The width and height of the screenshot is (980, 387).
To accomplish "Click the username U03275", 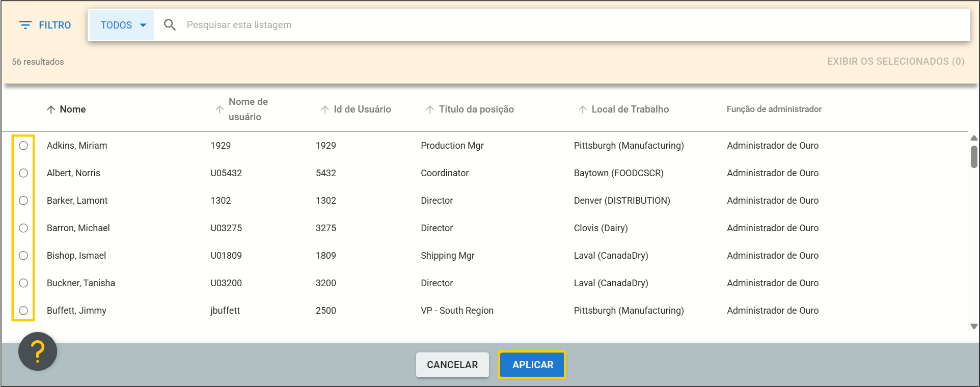I will tap(226, 228).
